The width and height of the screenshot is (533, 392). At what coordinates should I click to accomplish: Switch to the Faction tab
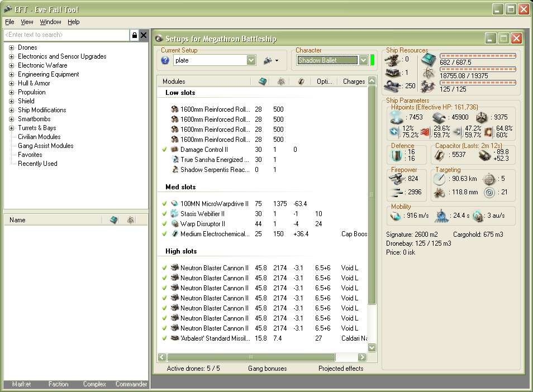pyautogui.click(x=58, y=384)
